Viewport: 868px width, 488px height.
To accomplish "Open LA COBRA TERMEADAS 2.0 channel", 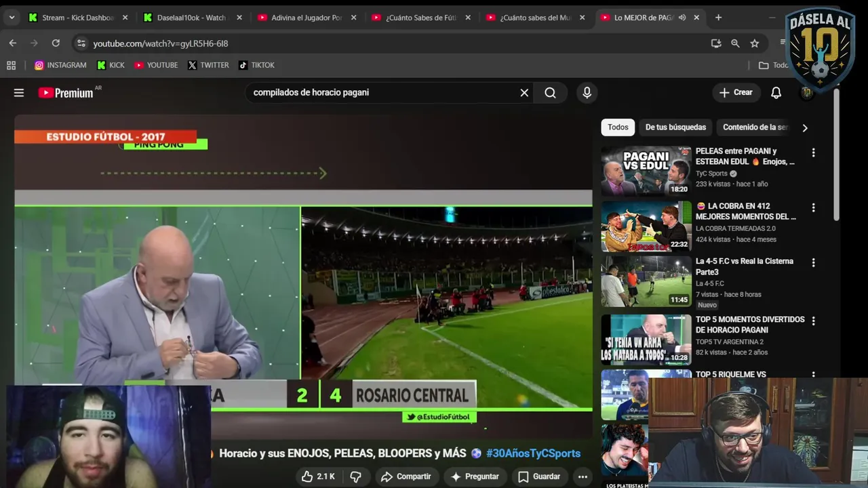I will point(736,229).
